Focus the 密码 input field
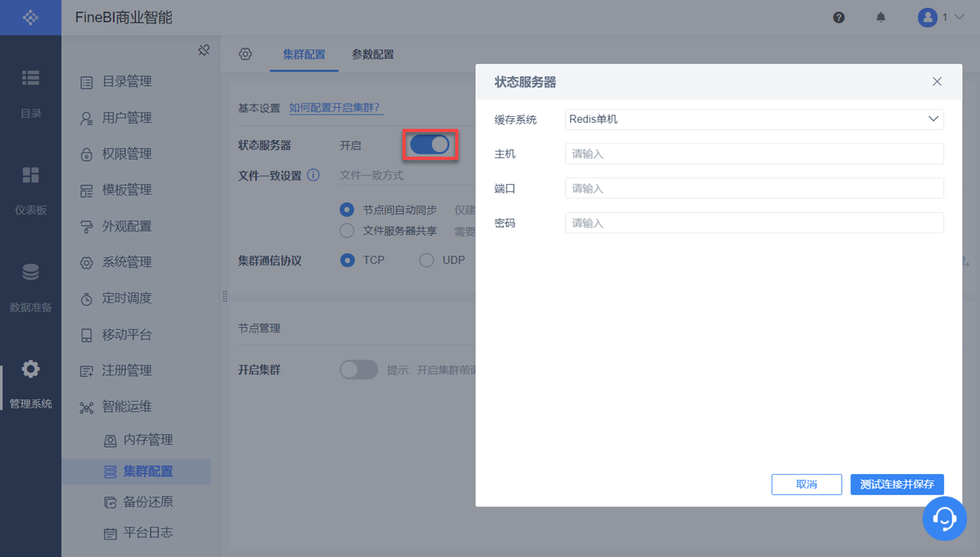 (754, 223)
